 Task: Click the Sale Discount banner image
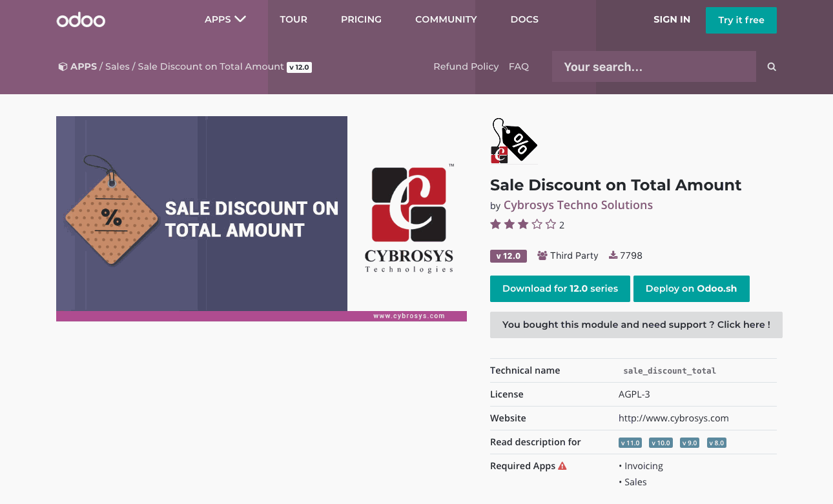coord(262,219)
